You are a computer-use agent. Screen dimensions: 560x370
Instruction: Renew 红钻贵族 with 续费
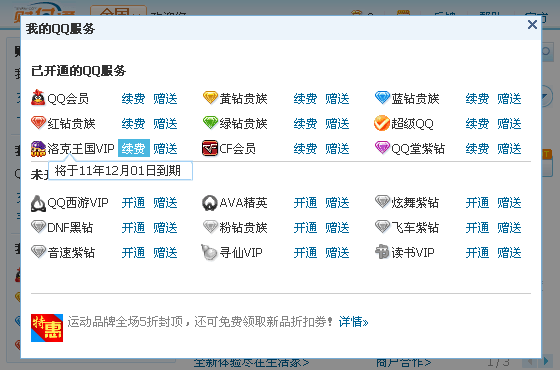tap(133, 124)
